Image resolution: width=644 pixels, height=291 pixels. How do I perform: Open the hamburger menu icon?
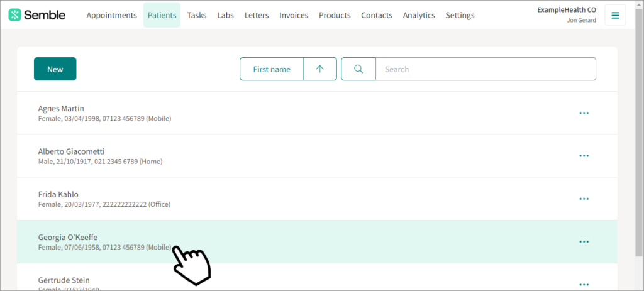click(615, 15)
